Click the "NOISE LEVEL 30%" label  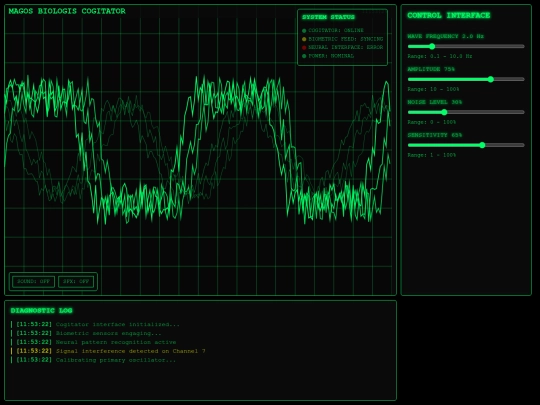pyautogui.click(x=435, y=102)
